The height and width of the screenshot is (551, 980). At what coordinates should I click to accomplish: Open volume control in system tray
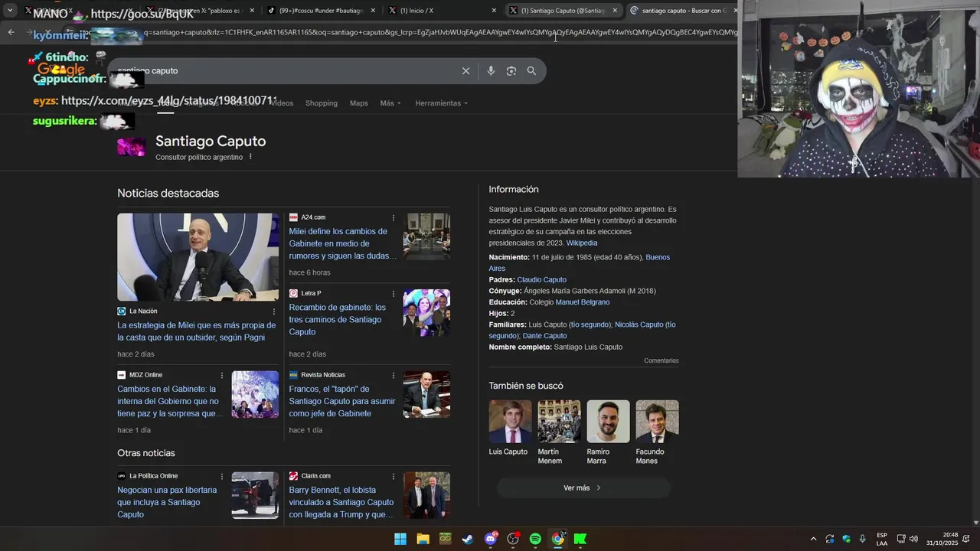pos(913,539)
